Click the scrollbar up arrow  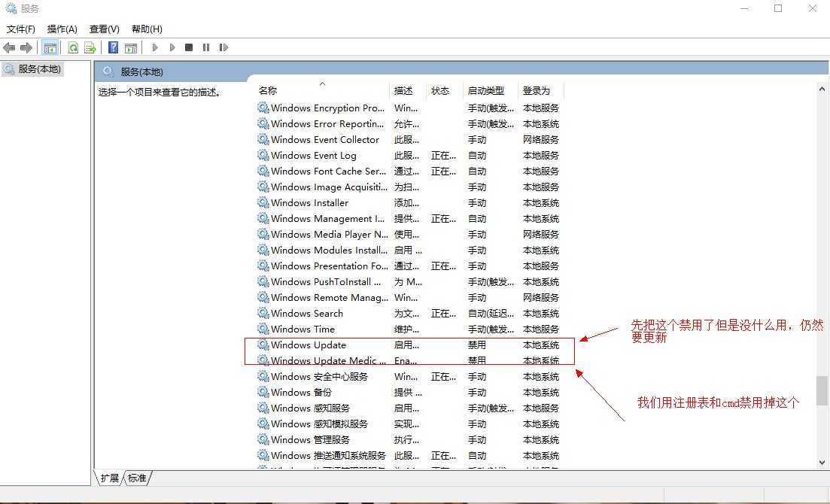click(822, 90)
